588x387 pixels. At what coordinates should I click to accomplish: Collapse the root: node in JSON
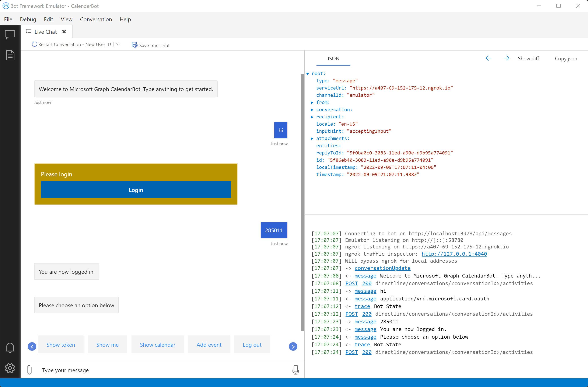pyautogui.click(x=308, y=73)
